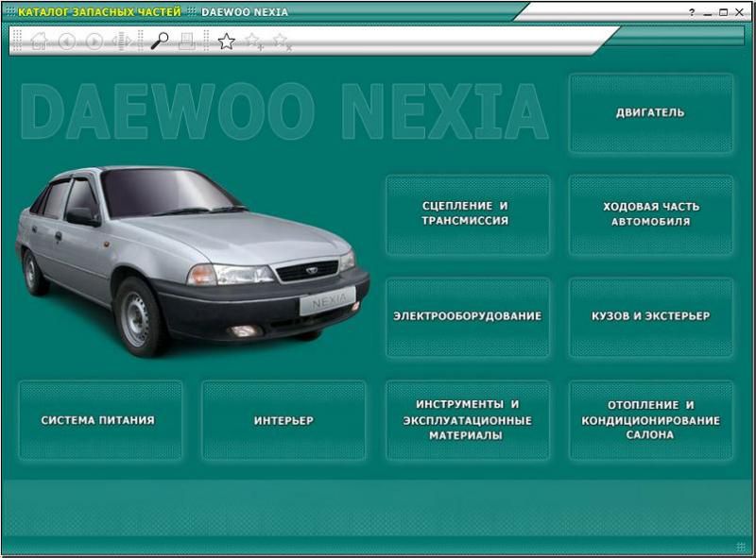This screenshot has height=558, width=756.
Task: Remove bookmark using the star-x icon
Action: [281, 42]
